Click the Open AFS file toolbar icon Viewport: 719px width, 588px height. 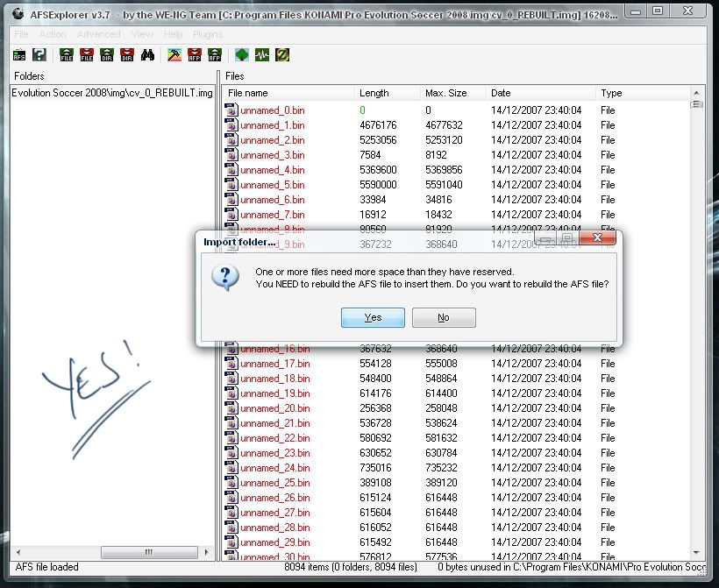click(x=19, y=55)
